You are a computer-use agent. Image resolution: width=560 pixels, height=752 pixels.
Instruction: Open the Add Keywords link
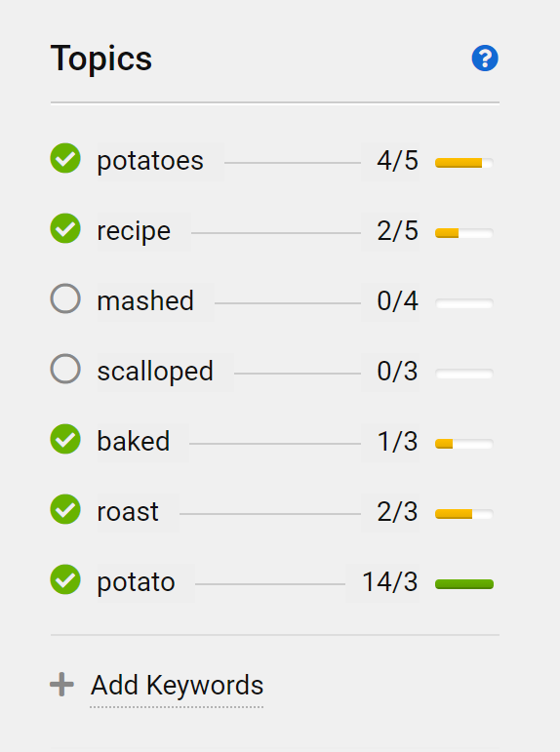pos(177,685)
